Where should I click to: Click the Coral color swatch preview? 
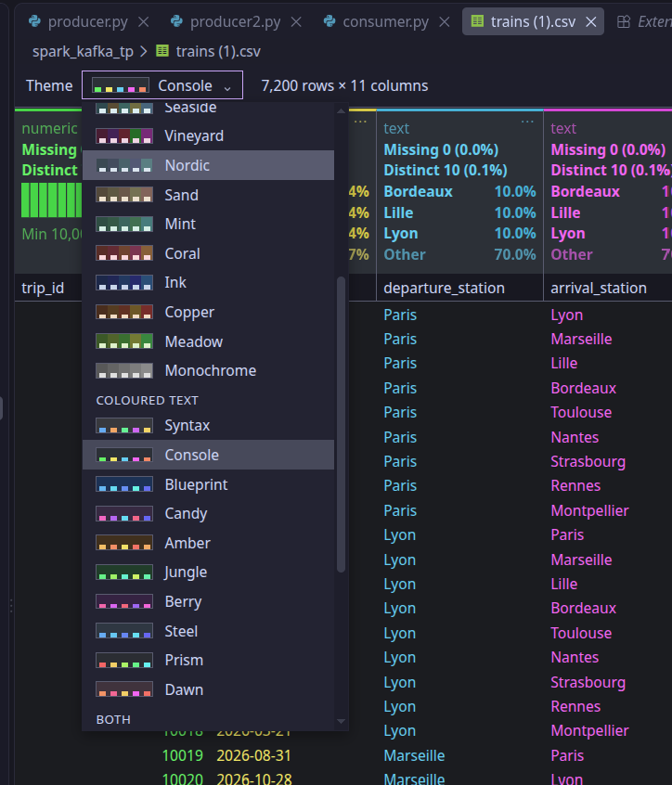pyautogui.click(x=124, y=253)
